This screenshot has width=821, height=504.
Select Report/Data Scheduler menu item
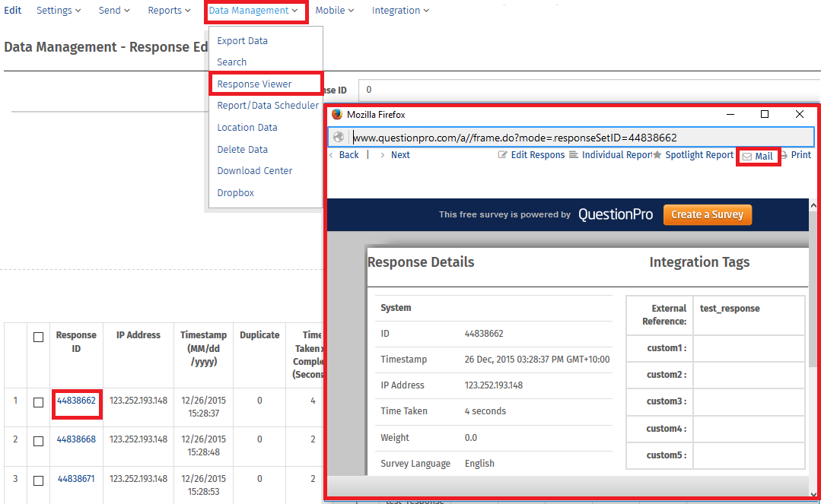tap(268, 105)
